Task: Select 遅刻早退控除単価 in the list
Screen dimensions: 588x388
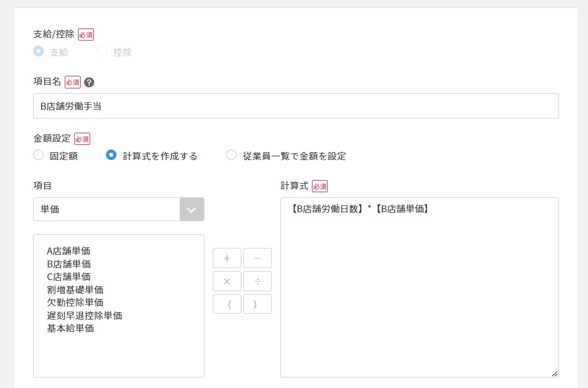Action: (84, 315)
